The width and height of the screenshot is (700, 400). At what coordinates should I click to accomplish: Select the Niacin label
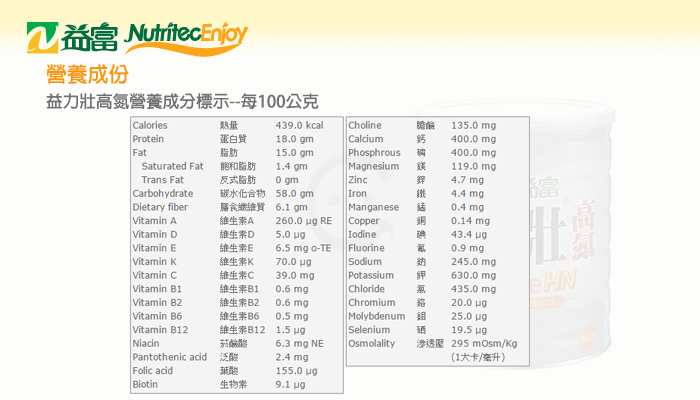click(146, 343)
